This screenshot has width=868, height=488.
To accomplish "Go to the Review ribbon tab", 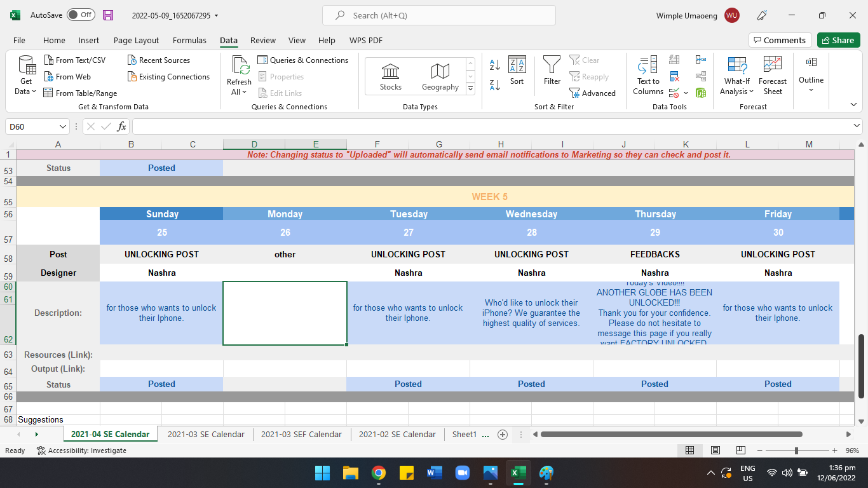I will [x=263, y=40].
